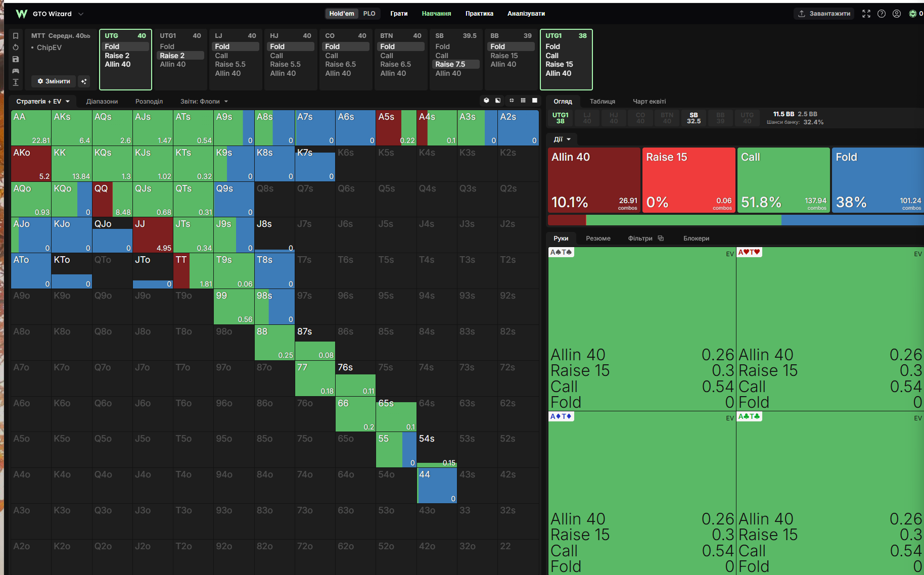Click the sparkle AI icon next to Змінити
Screen dimensions: 924x575
84,81
